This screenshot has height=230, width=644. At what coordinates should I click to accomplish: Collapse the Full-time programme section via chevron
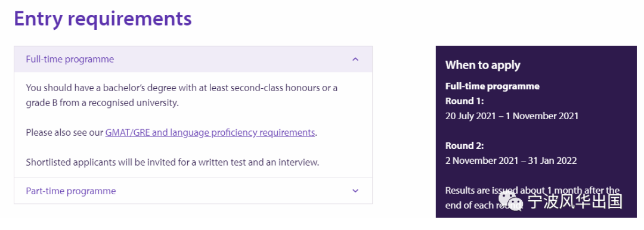(355, 59)
